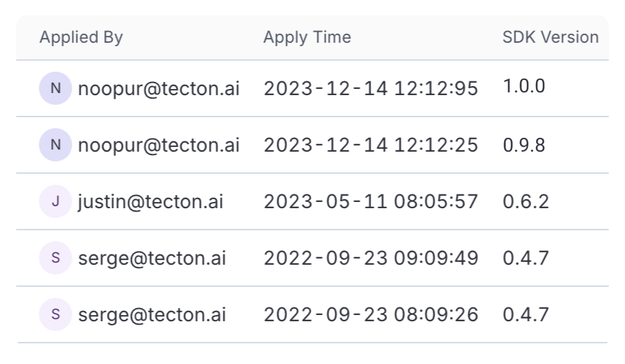
Task: Select SDK version 0.9.8 cell
Action: [524, 145]
